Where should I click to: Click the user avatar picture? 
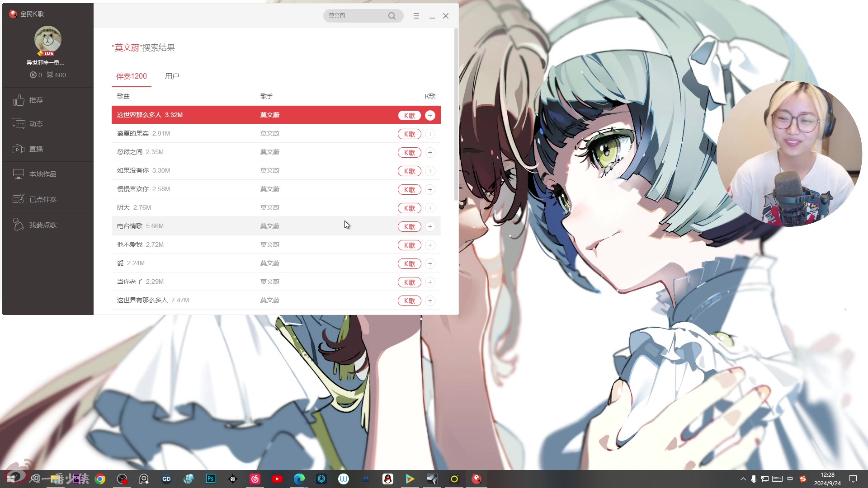point(47,40)
